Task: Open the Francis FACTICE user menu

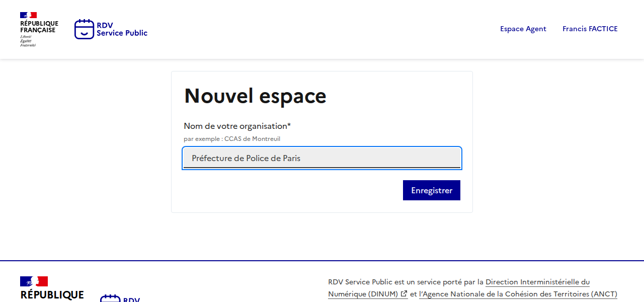Action: tap(590, 29)
